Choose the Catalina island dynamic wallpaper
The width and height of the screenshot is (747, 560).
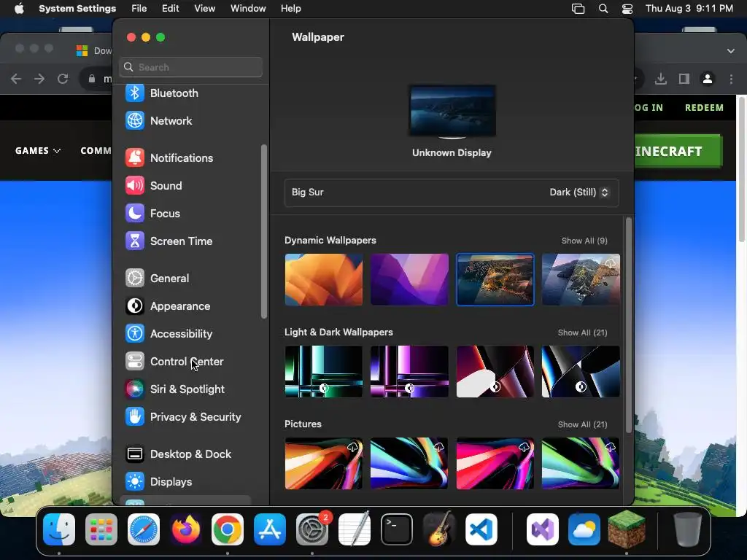pos(581,279)
